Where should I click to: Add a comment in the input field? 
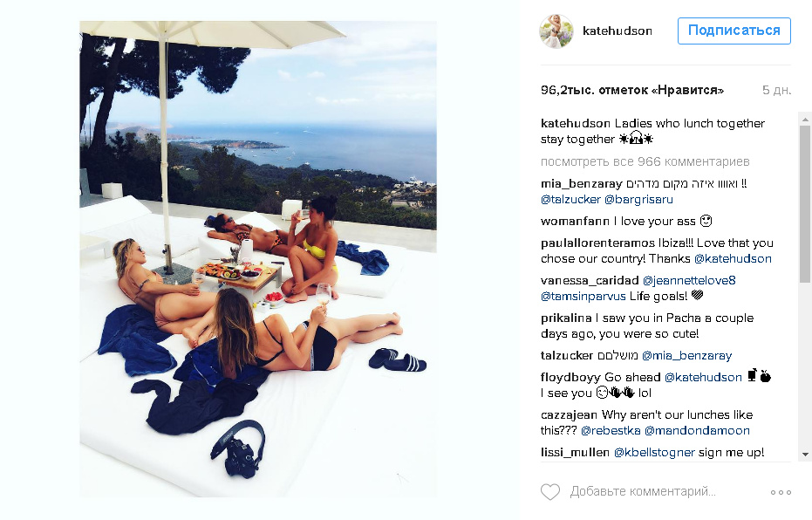click(642, 491)
